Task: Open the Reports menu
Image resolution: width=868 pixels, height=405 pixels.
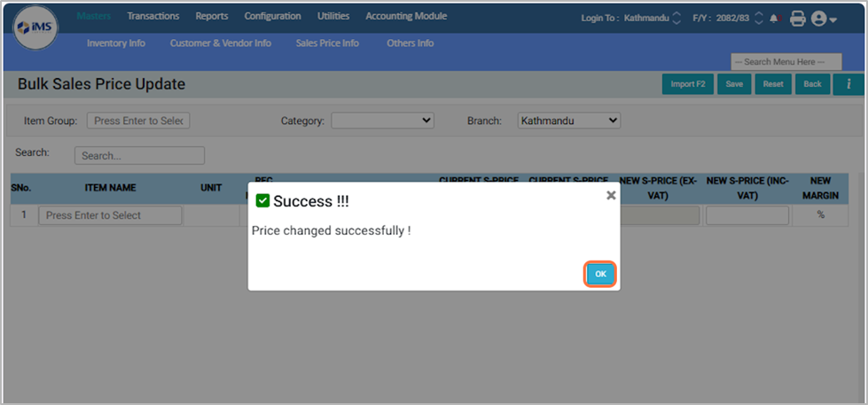Action: 212,16
